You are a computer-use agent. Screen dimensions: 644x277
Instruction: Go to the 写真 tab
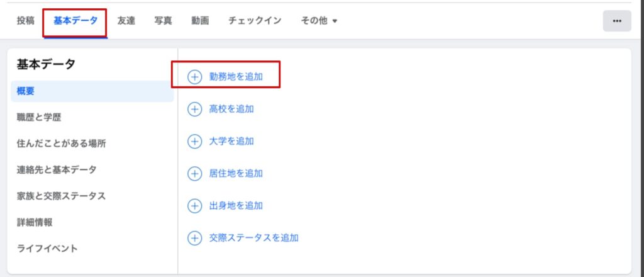tap(164, 21)
